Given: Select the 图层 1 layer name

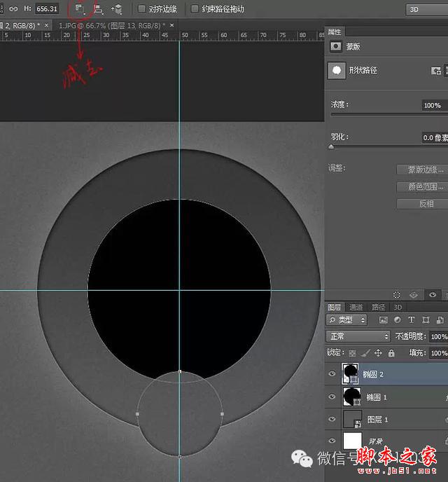Looking at the screenshot, I should tap(377, 420).
